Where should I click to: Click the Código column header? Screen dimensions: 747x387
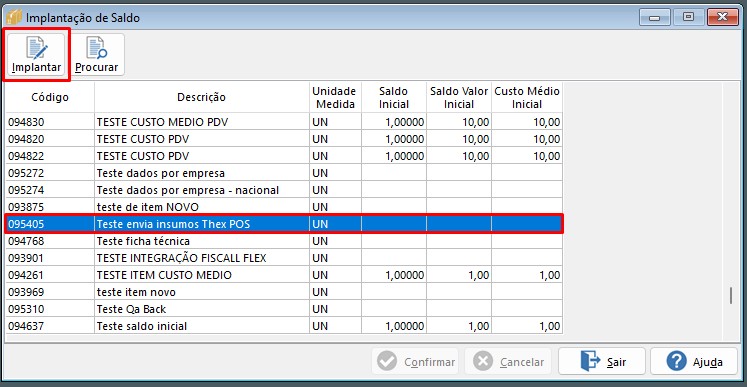click(50, 97)
